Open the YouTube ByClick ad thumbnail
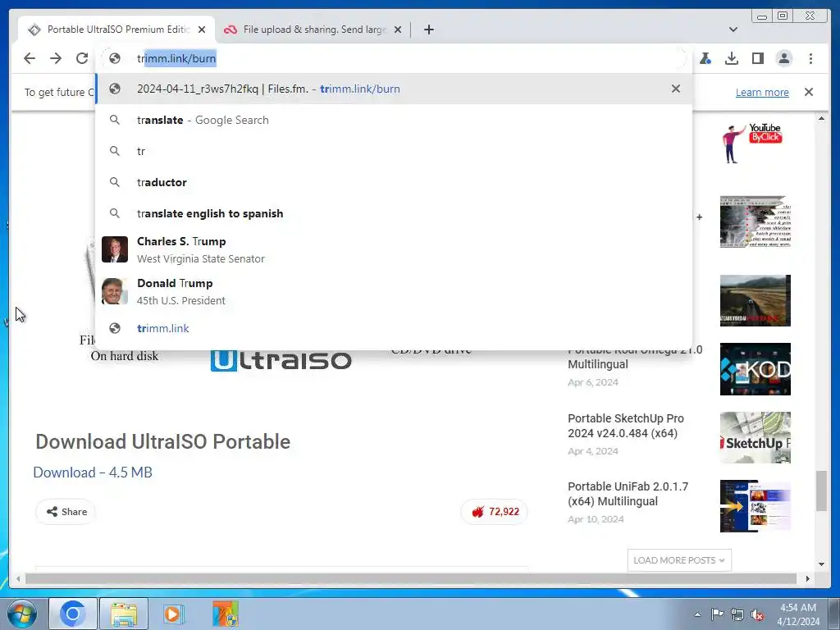The width and height of the screenshot is (840, 630). [755, 142]
